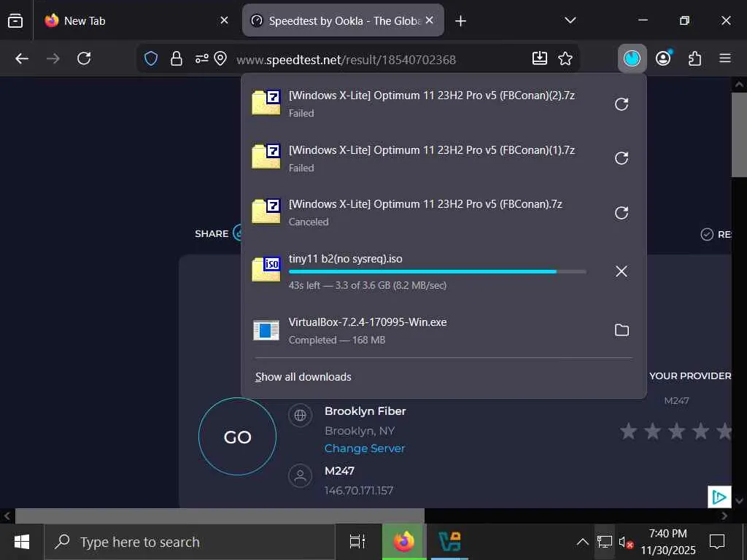Retry failed Optimum 11 (FBConan)(2).7z download
Screen dimensions: 747x560
coord(622,104)
